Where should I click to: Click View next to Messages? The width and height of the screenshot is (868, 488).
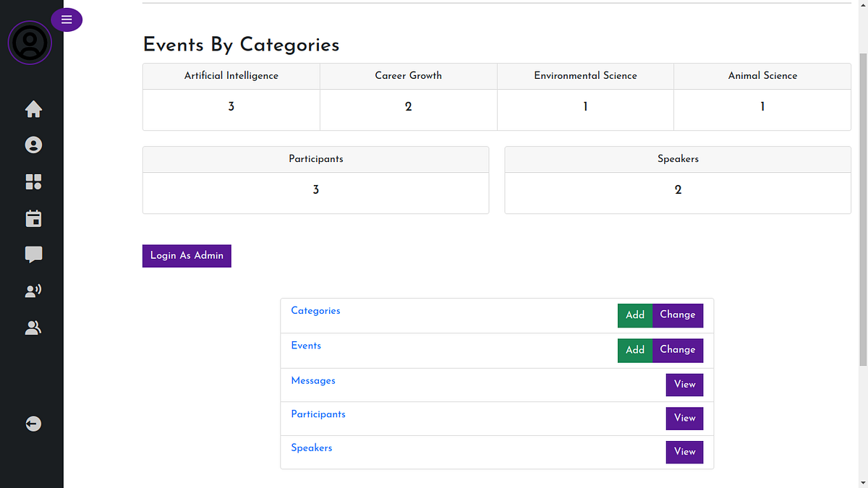684,385
